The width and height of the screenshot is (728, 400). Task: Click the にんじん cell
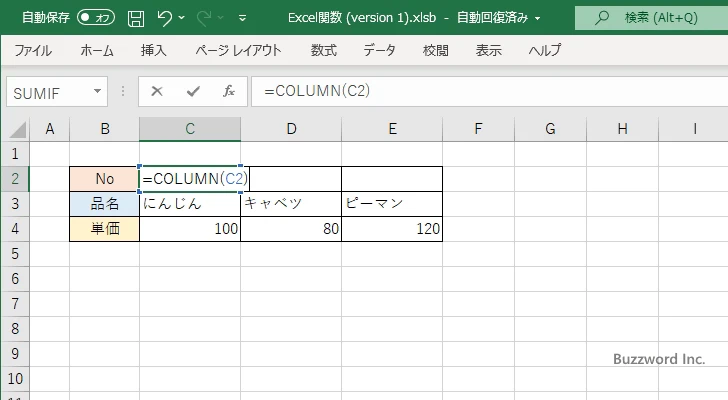coord(190,204)
